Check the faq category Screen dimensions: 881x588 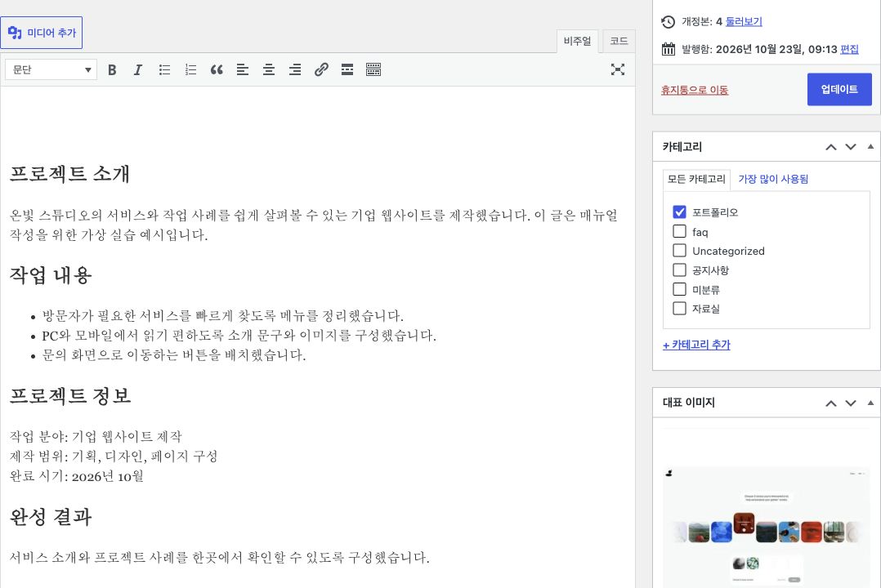pos(679,231)
